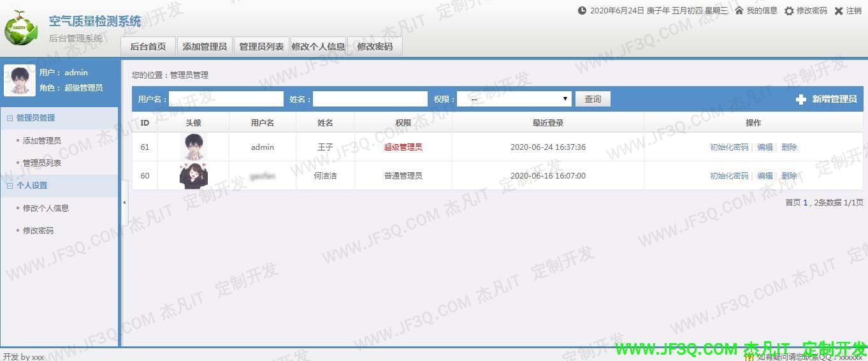Select 修改个人信息 in the sidebar
Screen dimensions: 868x361
pos(46,209)
